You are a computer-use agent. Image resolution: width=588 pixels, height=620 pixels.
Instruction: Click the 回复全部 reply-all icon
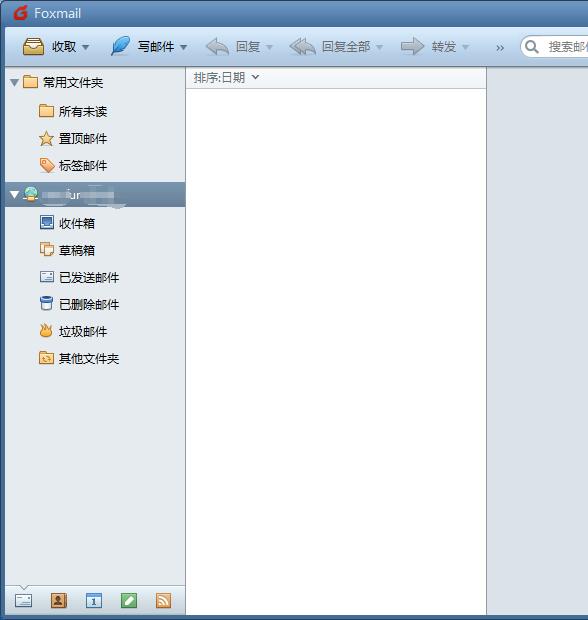pyautogui.click(x=303, y=47)
